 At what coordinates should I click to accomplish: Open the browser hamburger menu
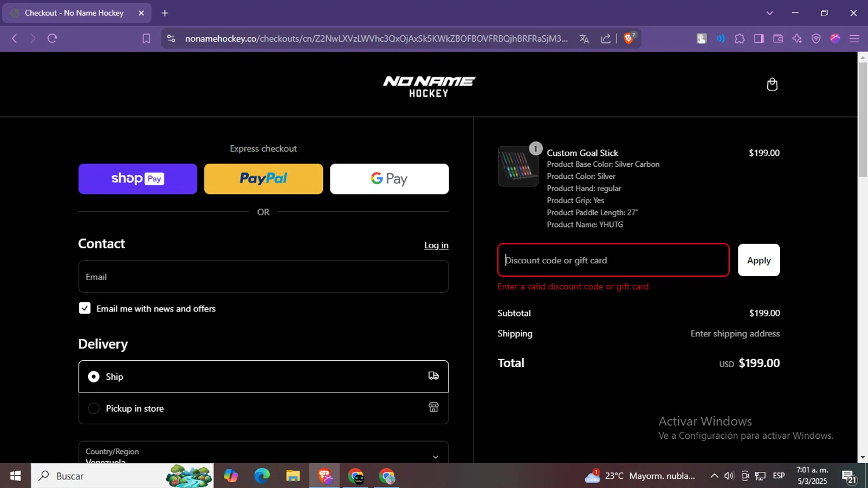click(x=854, y=39)
